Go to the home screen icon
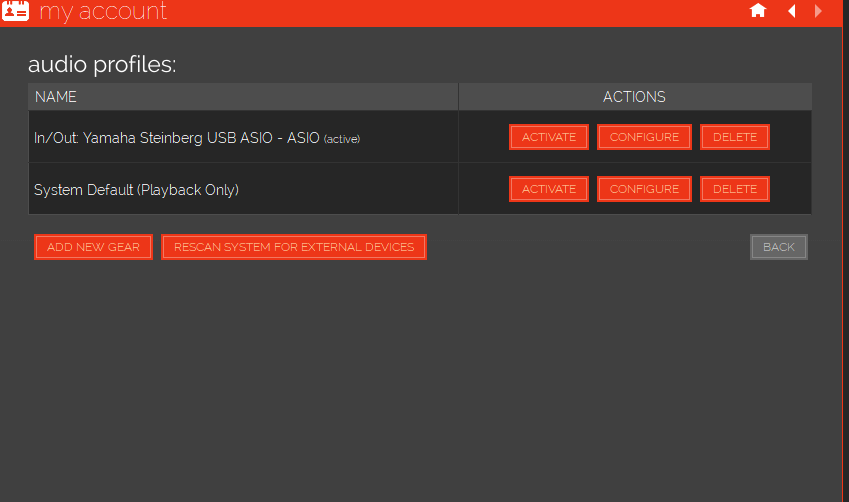This screenshot has height=502, width=849. [758, 11]
